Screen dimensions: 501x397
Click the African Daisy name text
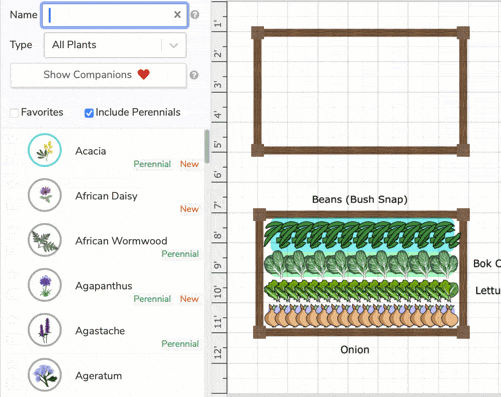point(106,196)
